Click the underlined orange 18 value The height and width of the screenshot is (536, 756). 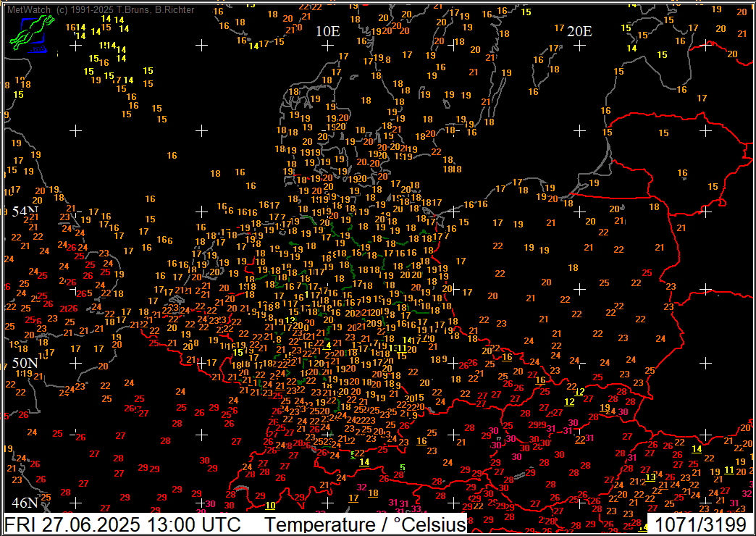click(x=373, y=493)
